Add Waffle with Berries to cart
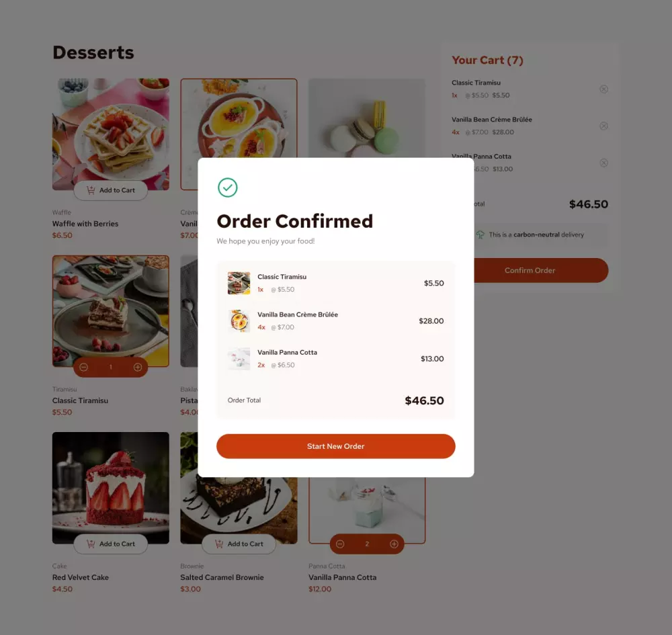The height and width of the screenshot is (635, 672). pyautogui.click(x=111, y=190)
